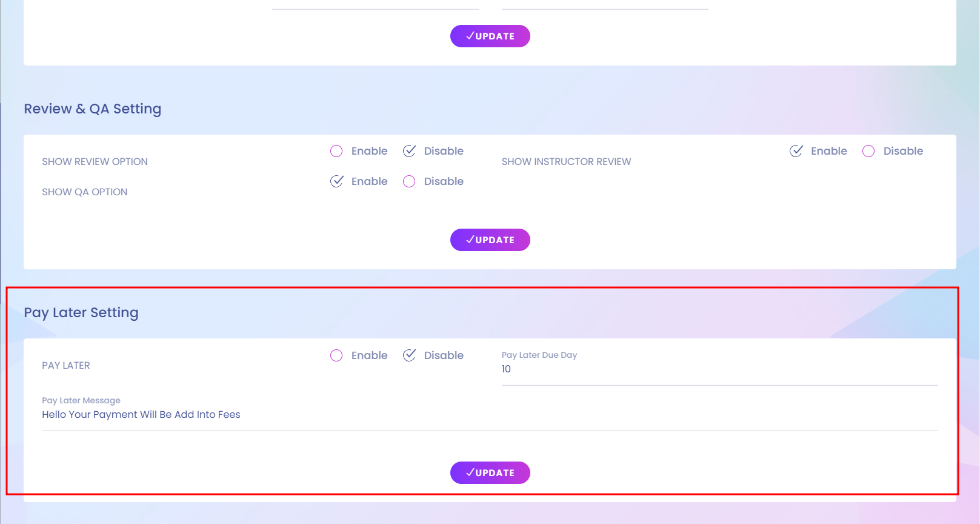Image resolution: width=980 pixels, height=524 pixels.
Task: Edit the Pay Later Due Day field
Action: (x=719, y=369)
